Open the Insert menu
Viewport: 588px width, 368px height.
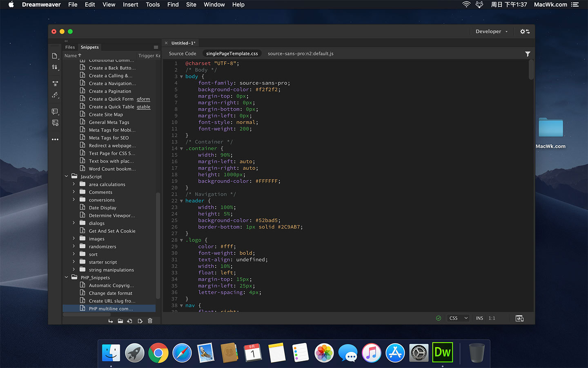pyautogui.click(x=130, y=4)
